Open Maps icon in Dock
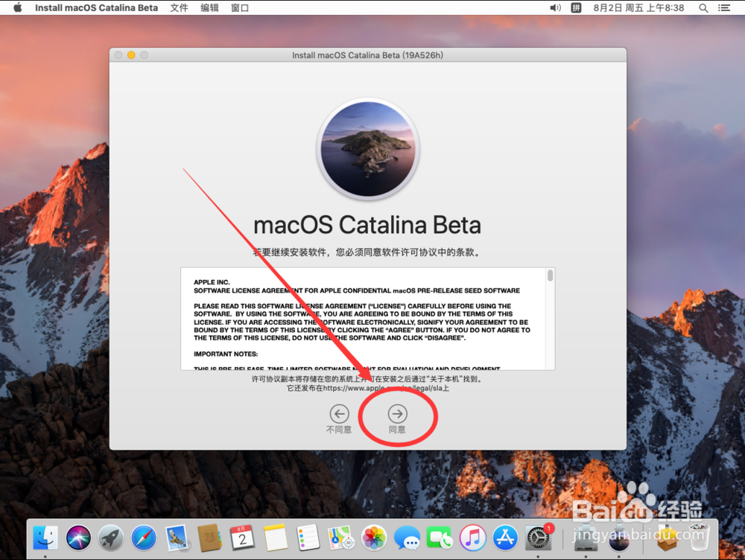 point(341,538)
